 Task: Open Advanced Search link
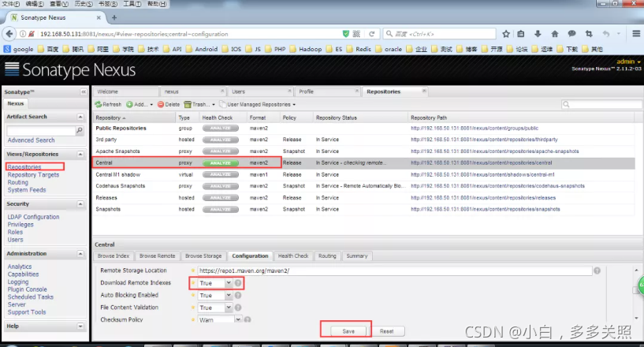(x=31, y=140)
